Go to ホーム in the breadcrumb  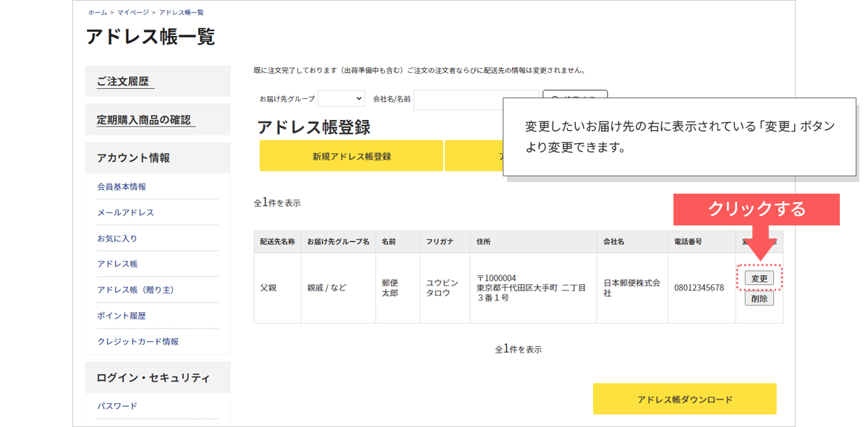tap(98, 12)
